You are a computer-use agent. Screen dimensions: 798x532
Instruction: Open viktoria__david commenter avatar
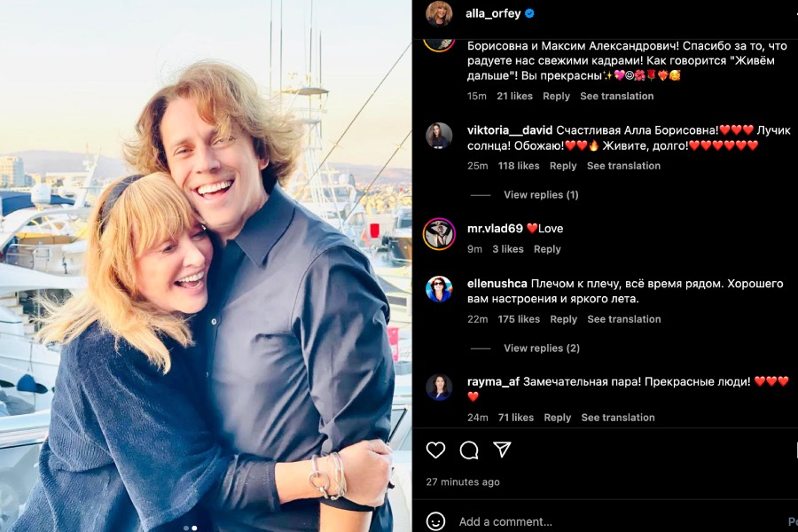(439, 136)
